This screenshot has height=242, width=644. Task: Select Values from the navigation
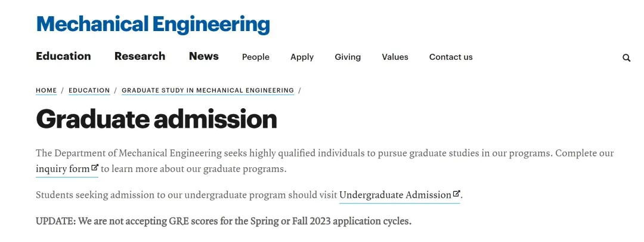pos(395,57)
